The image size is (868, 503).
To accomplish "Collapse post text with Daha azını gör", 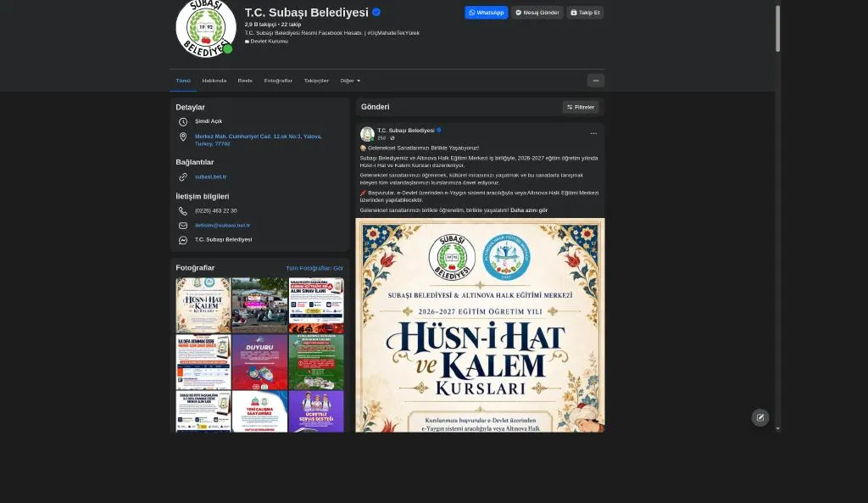I will pyautogui.click(x=529, y=210).
